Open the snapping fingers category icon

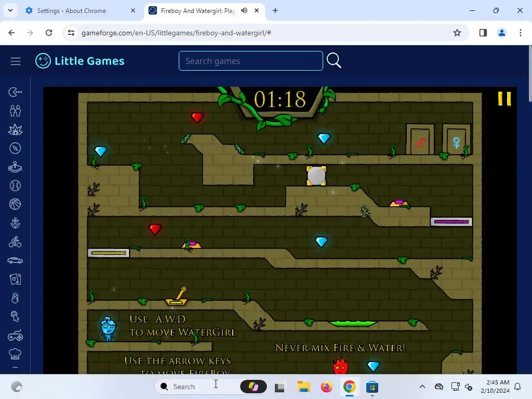tap(15, 298)
